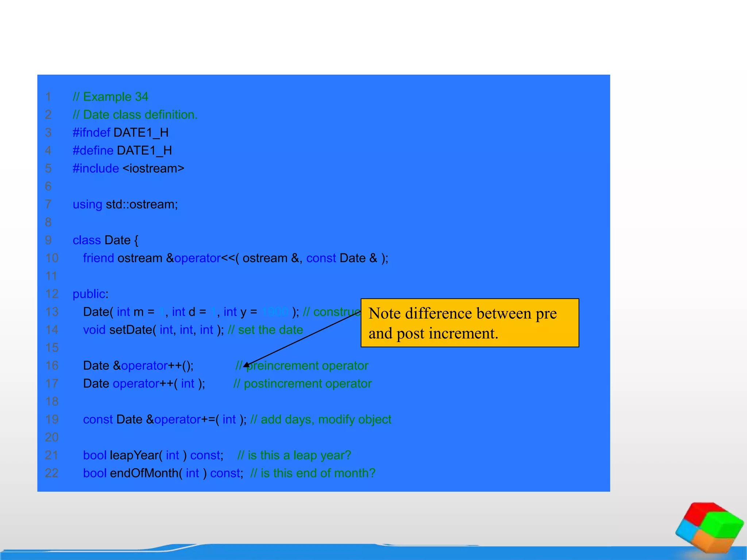Click 'Date &operator++();' declaration

pos(138,366)
